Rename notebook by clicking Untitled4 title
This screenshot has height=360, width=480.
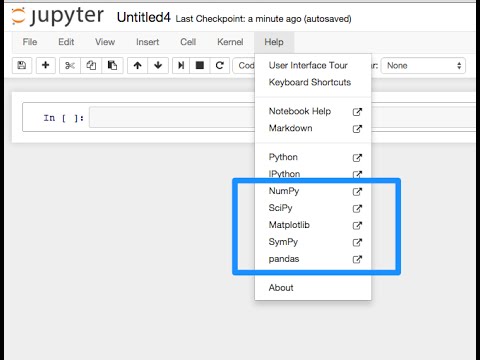click(144, 17)
